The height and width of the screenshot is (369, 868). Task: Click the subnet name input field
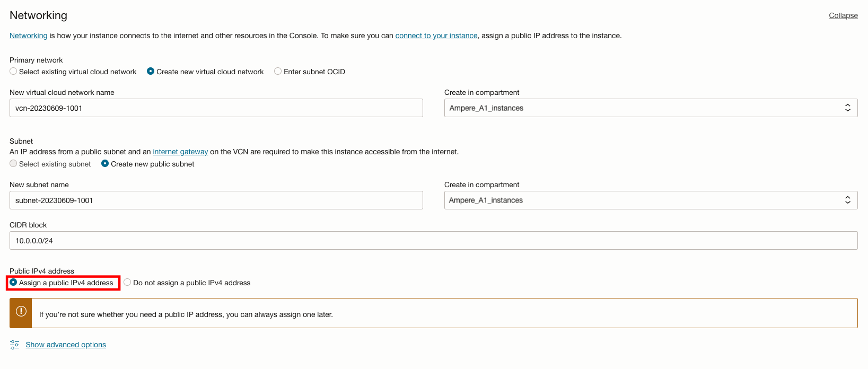216,200
